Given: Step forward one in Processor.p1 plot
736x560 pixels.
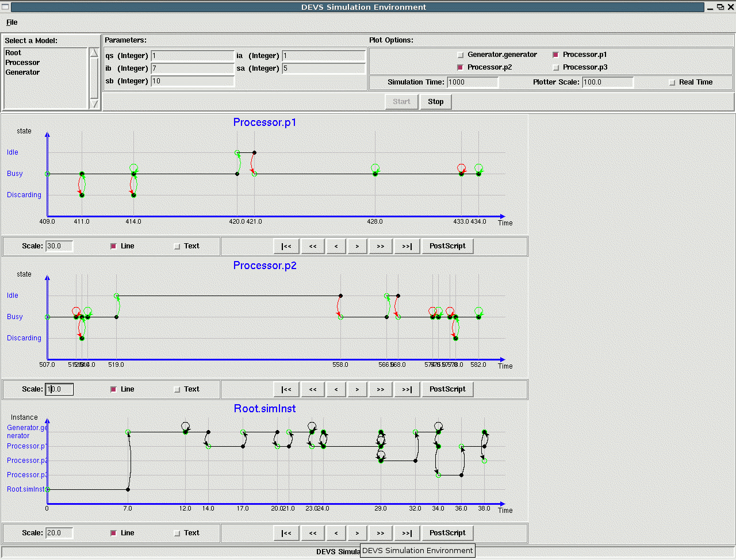Looking at the screenshot, I should point(357,246).
